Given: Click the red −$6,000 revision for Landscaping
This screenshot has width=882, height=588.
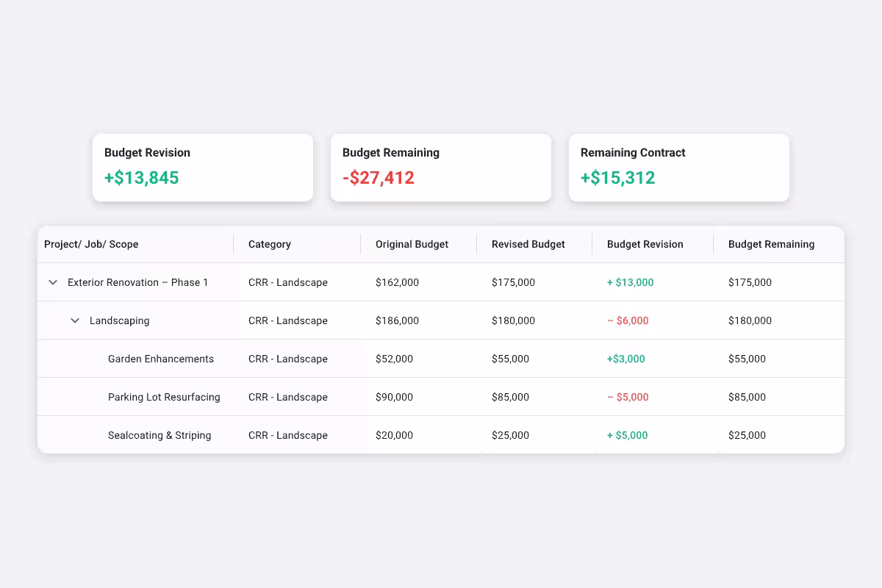Looking at the screenshot, I should (x=628, y=320).
